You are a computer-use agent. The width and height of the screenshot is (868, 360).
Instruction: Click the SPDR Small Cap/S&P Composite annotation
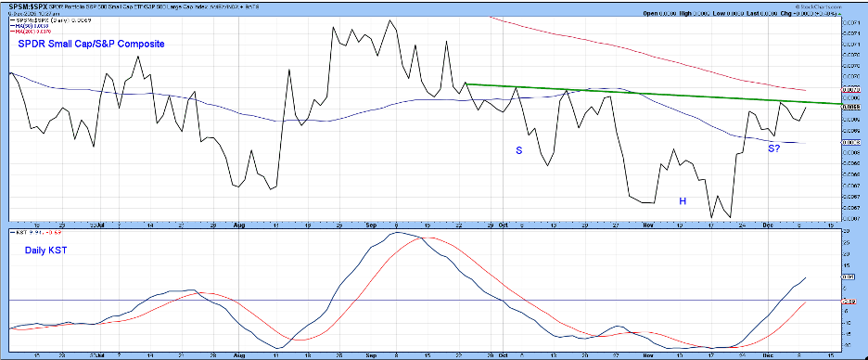[x=91, y=44]
